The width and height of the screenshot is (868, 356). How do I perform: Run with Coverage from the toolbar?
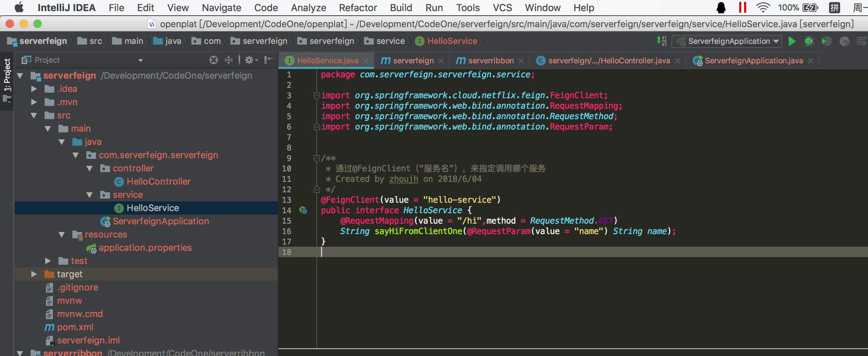point(827,41)
